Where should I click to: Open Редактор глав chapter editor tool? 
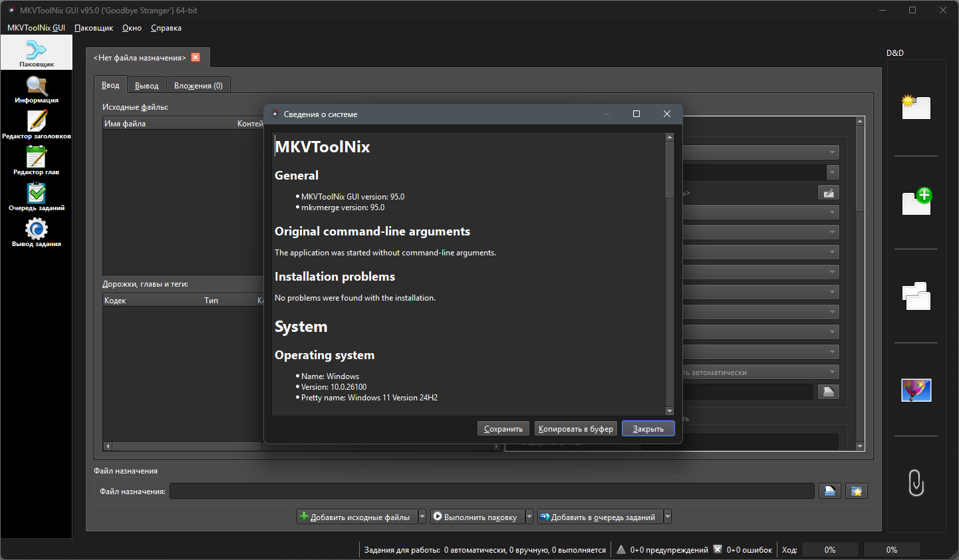(37, 161)
